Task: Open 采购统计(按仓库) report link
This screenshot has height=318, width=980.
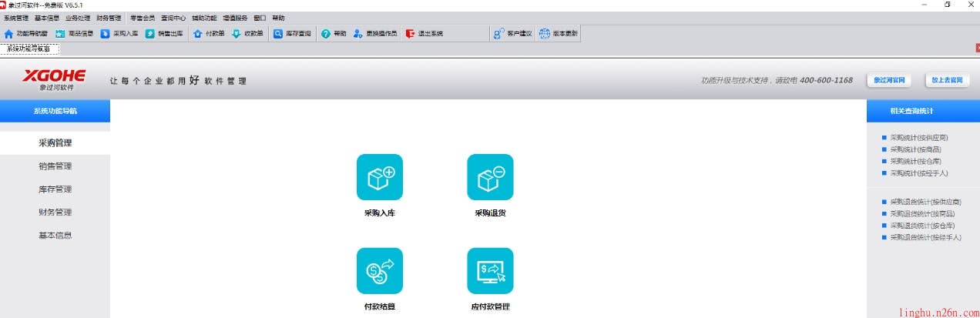Action: [915, 162]
